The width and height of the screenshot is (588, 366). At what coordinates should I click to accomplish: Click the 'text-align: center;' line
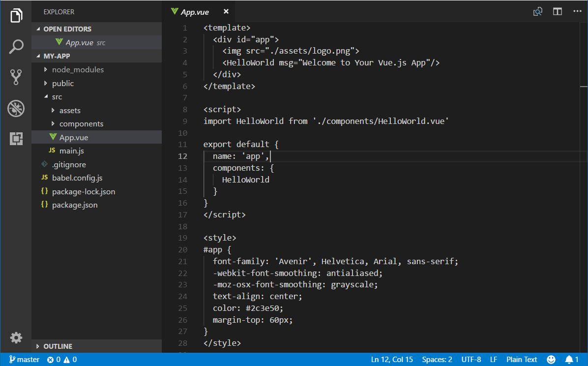pyautogui.click(x=257, y=297)
